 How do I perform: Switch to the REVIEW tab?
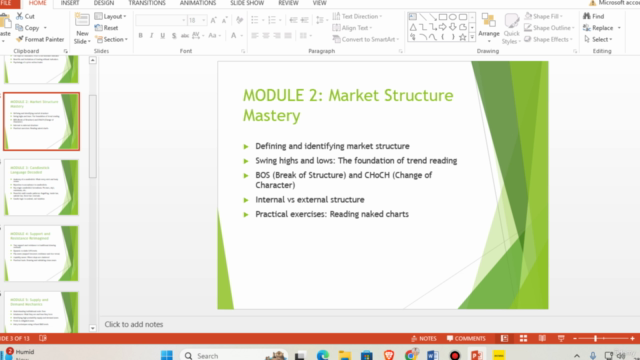[x=288, y=3]
